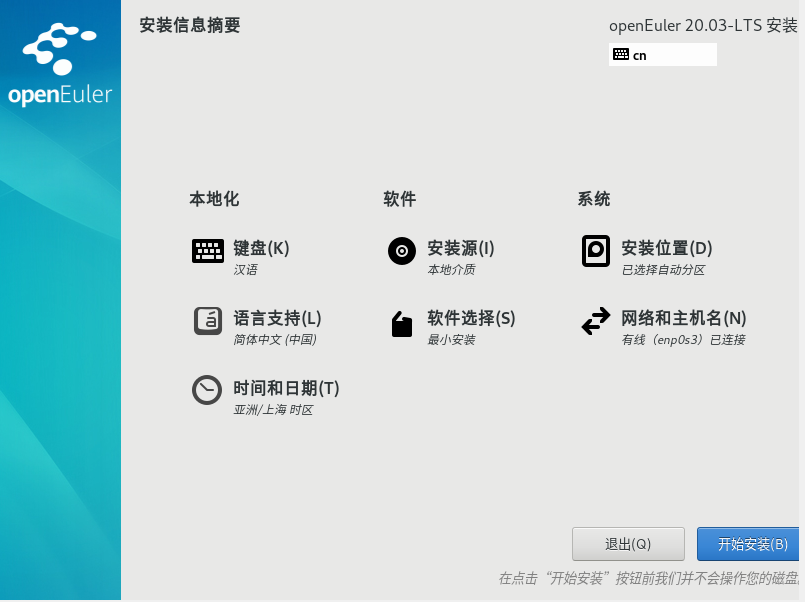Open the 网络和主机名(N) settings
805x602 pixels.
tap(683, 318)
